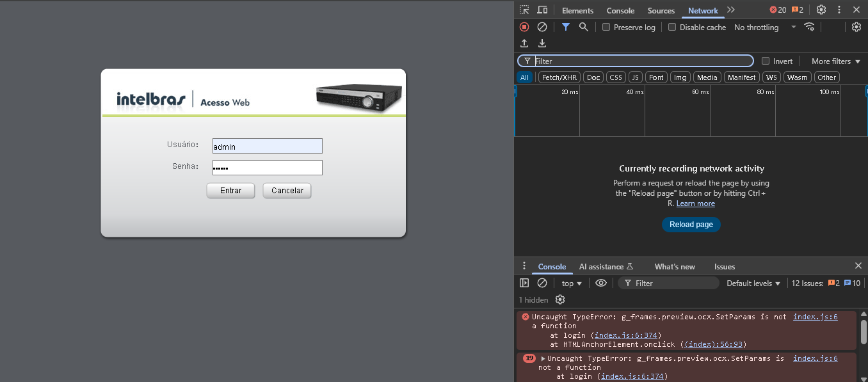Create a live expression with the eye icon
This screenshot has height=382, width=868.
[601, 283]
